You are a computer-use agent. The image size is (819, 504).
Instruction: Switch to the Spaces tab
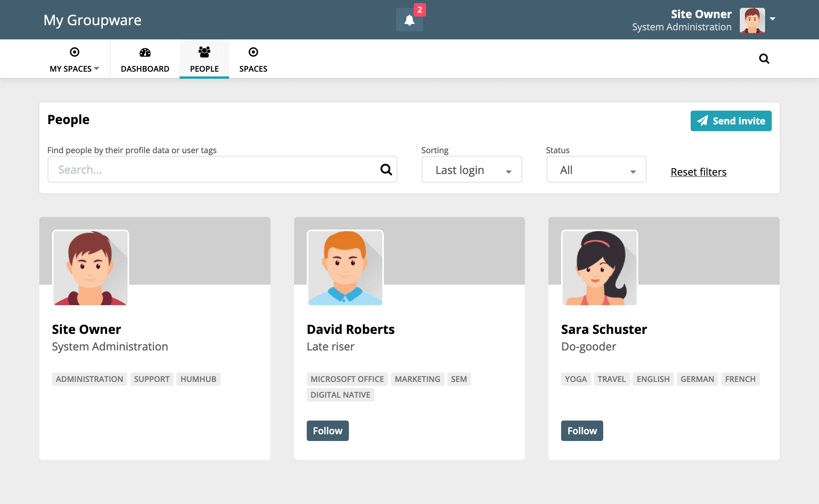pos(253,69)
